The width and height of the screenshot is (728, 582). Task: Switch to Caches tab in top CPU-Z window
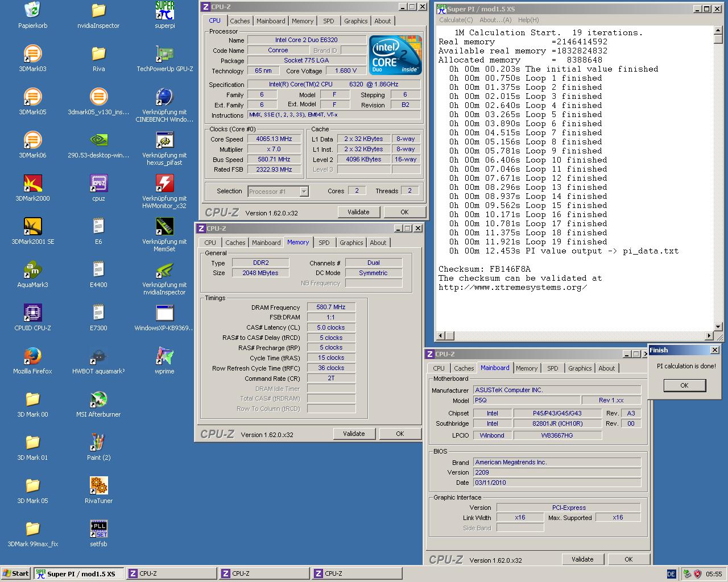(239, 21)
